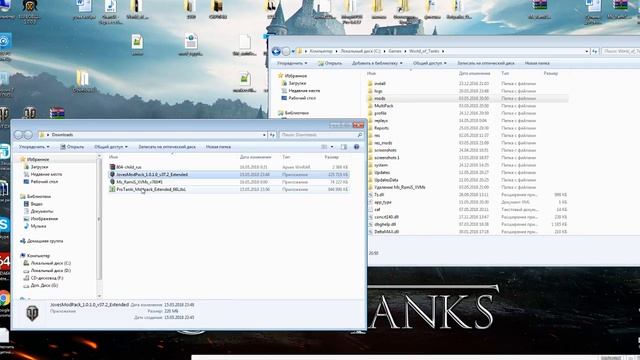Viewport: 640px width, 360px height.
Task: Open CD-дисковод (F:) in the sidebar
Action: 47,278
